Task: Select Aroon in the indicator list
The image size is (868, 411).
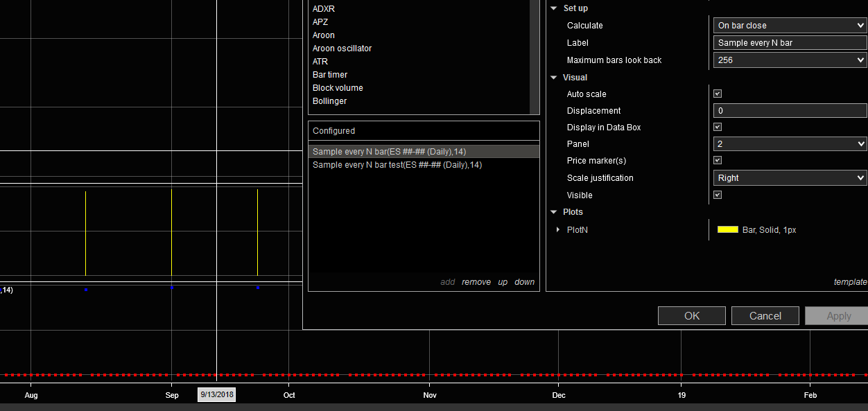Action: coord(324,35)
